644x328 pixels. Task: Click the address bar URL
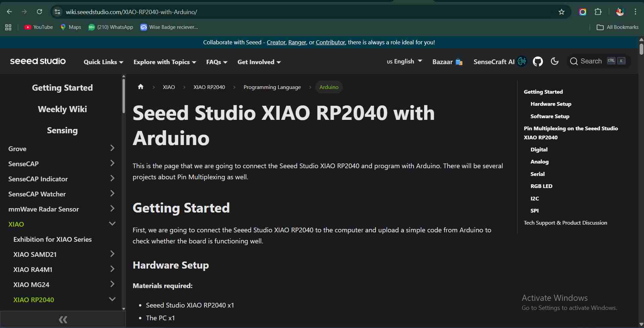tap(131, 12)
